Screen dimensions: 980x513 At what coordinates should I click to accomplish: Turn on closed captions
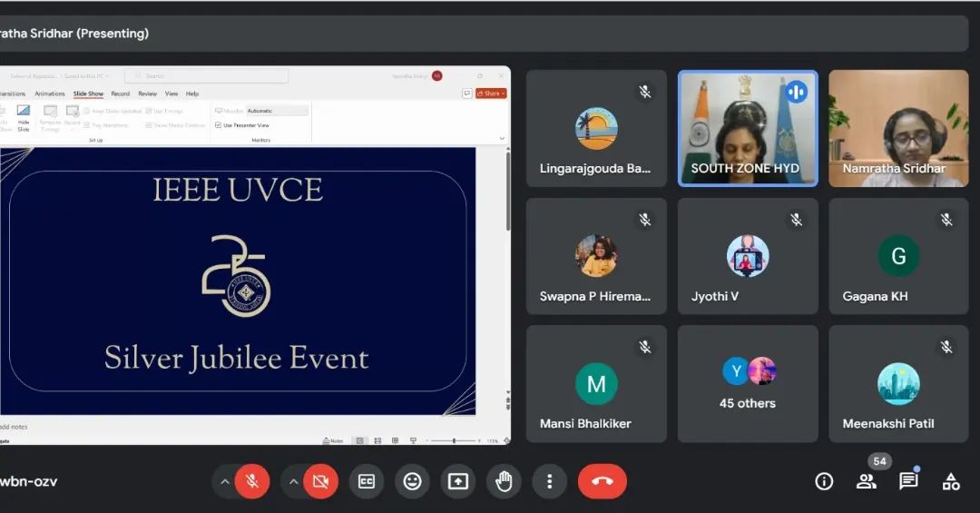pyautogui.click(x=367, y=481)
